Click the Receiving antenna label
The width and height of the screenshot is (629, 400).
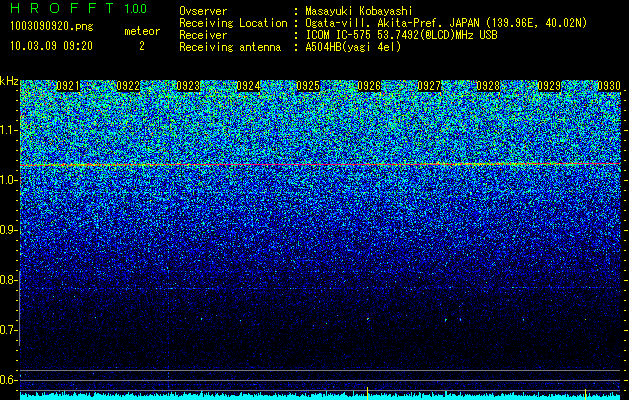pyautogui.click(x=230, y=47)
